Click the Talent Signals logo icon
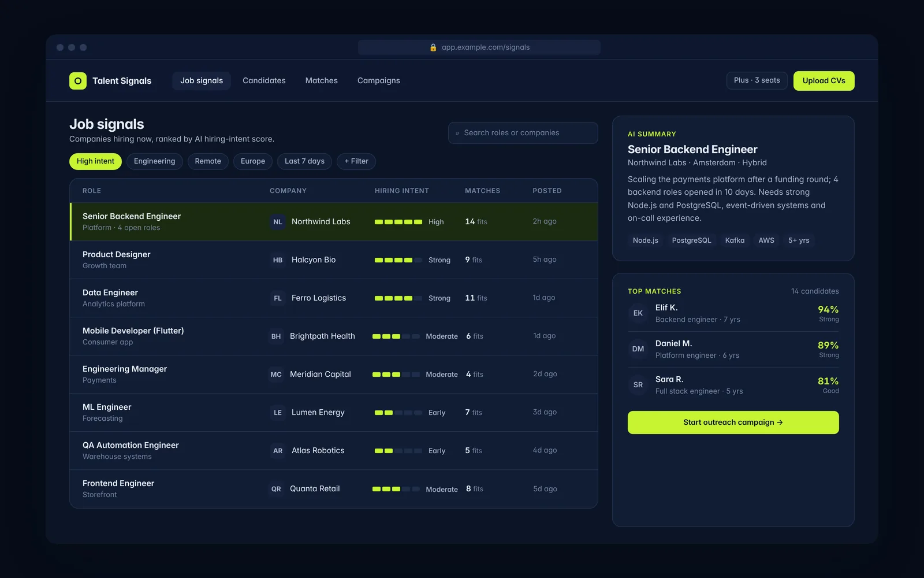 click(78, 81)
